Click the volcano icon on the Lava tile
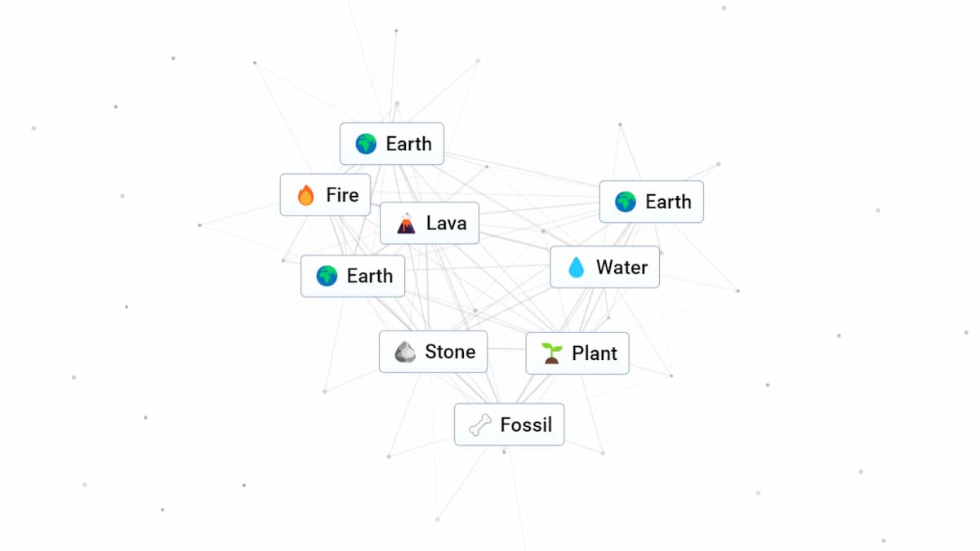Screen dimensions: 980x551 tap(406, 223)
